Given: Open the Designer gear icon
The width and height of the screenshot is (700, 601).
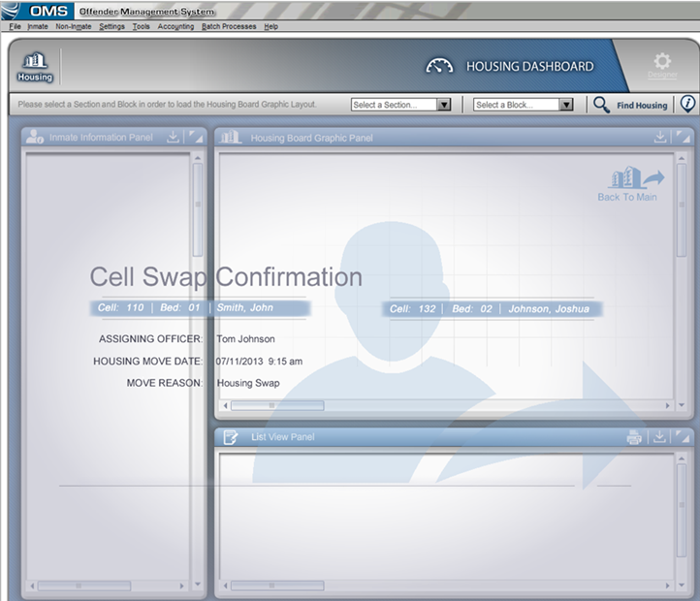Looking at the screenshot, I should click(x=661, y=64).
